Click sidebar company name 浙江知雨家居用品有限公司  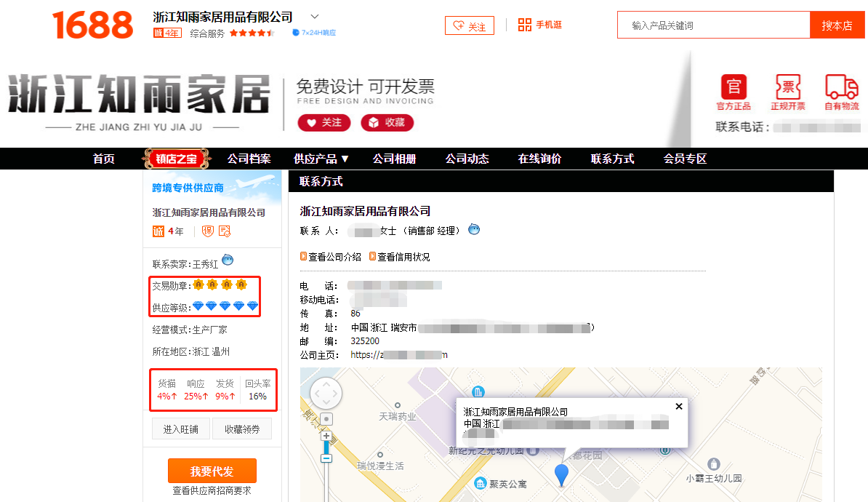click(209, 212)
